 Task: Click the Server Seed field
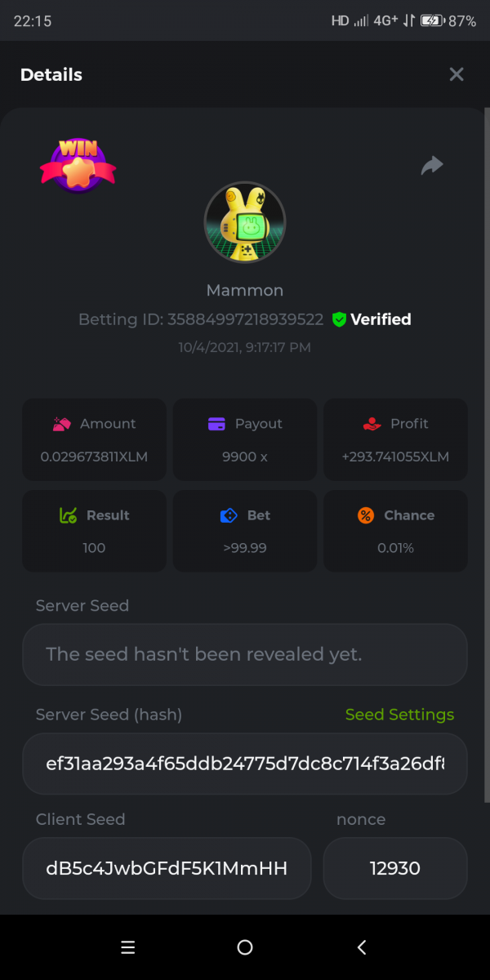tap(245, 654)
